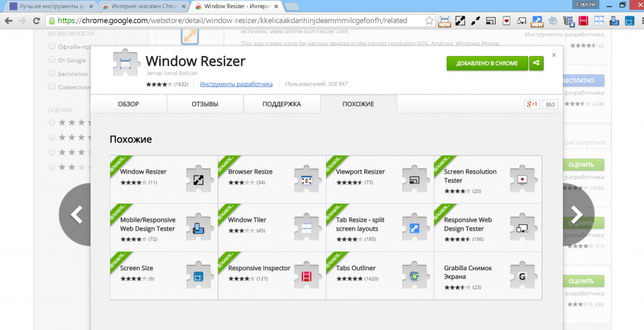Screen dimensions: 644x330
Task: Open Инструменты разработчика category link
Action: [236, 84]
